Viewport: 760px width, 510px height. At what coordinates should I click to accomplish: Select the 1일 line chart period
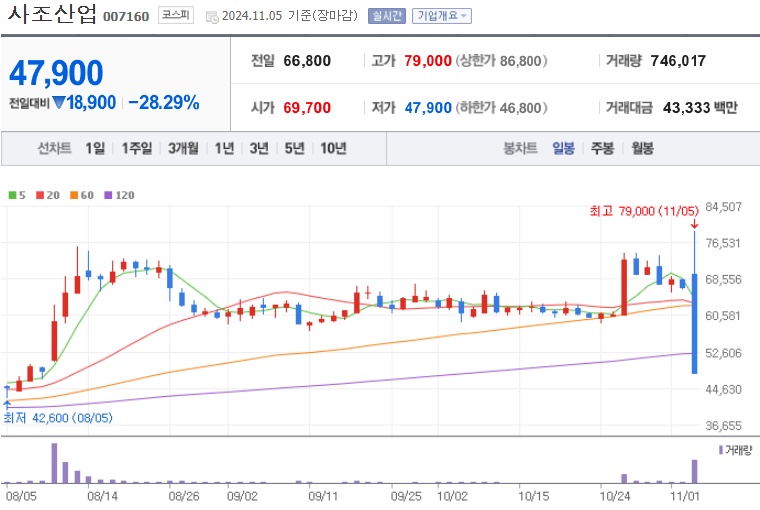[x=95, y=148]
